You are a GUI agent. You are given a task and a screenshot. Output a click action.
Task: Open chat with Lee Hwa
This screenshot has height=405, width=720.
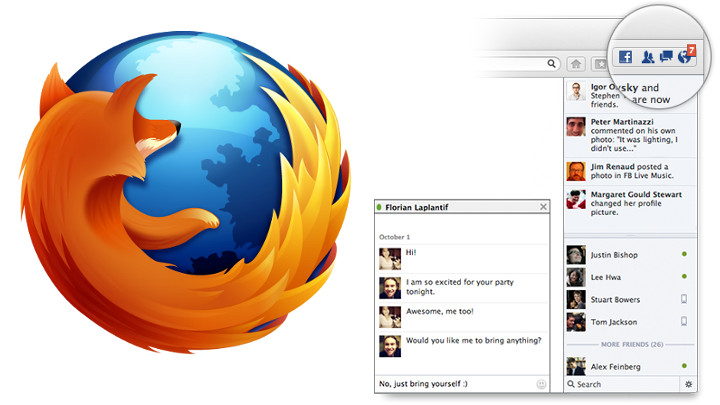(x=630, y=277)
